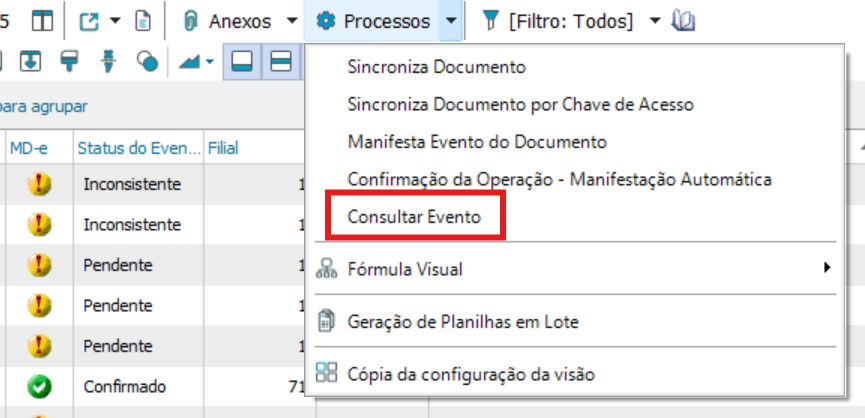
Task: Toggle the split horizontal panel button
Action: (281, 62)
